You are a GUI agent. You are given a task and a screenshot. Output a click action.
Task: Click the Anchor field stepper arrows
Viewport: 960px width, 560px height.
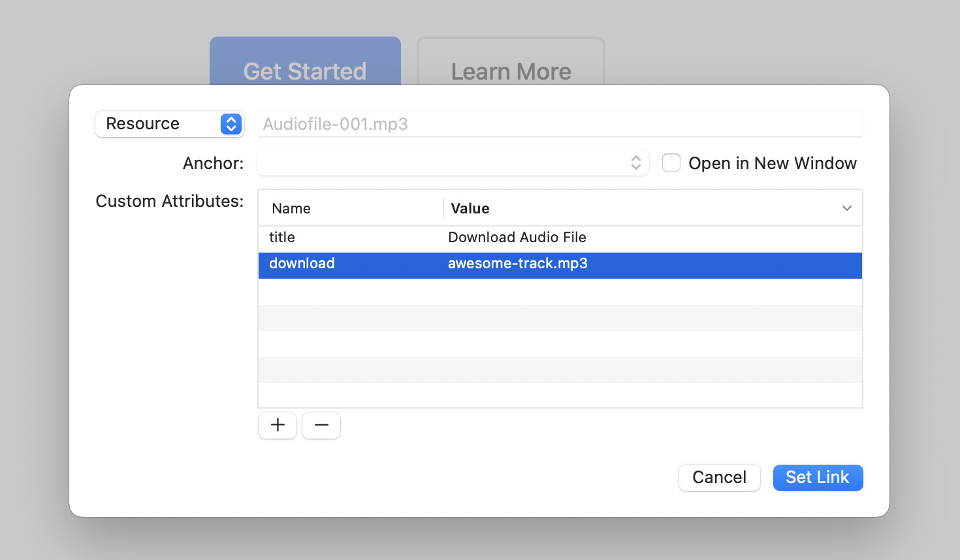tap(635, 163)
